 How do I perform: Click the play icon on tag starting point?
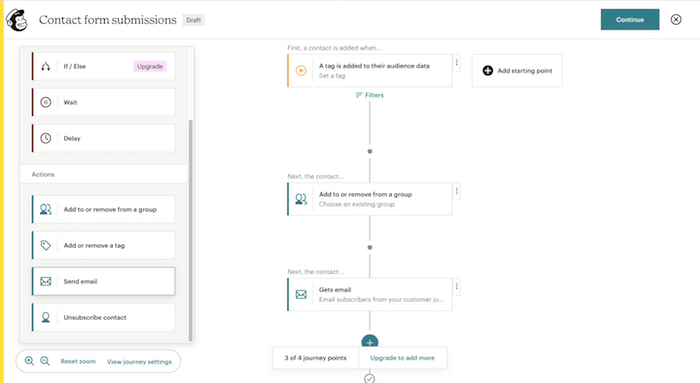tap(301, 71)
